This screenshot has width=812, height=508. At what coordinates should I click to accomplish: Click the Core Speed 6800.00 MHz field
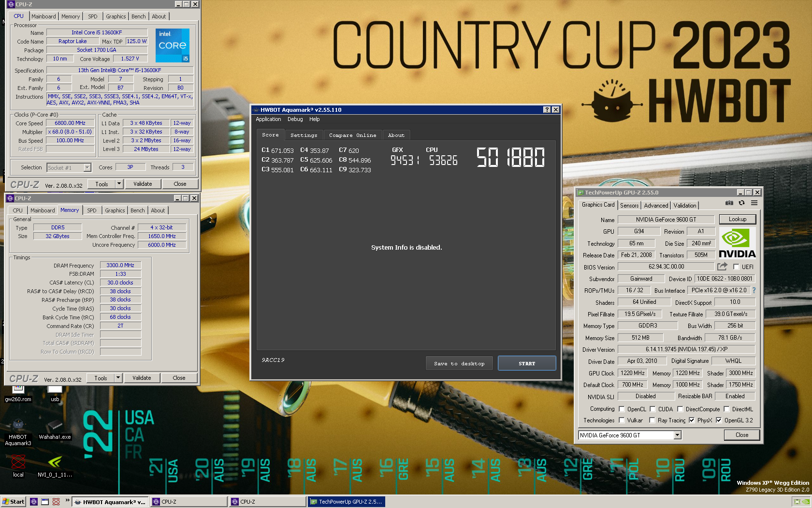[x=70, y=123]
